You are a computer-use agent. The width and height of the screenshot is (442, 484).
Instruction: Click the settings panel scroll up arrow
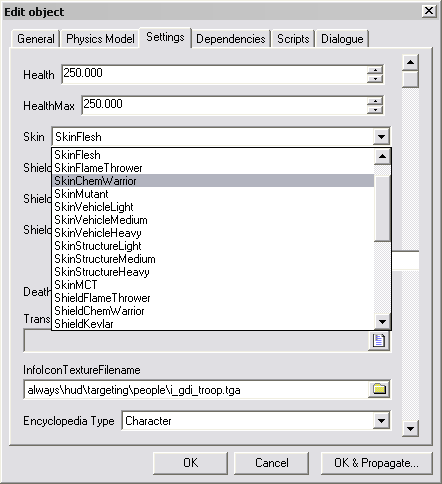[410, 62]
